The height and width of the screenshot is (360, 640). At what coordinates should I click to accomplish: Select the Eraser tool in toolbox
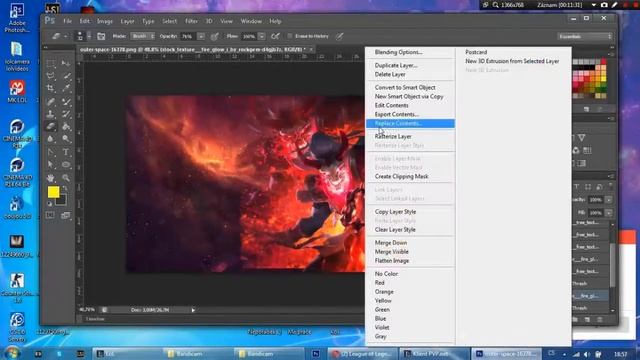tap(50, 127)
